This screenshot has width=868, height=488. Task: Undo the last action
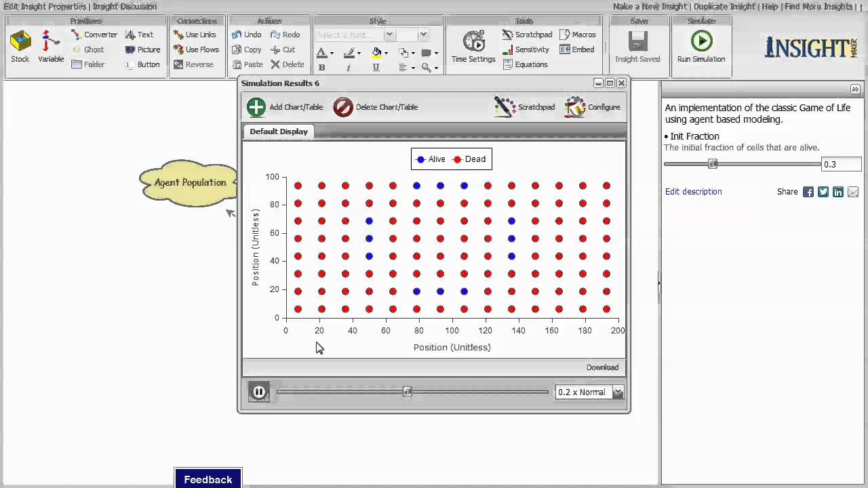(x=246, y=35)
